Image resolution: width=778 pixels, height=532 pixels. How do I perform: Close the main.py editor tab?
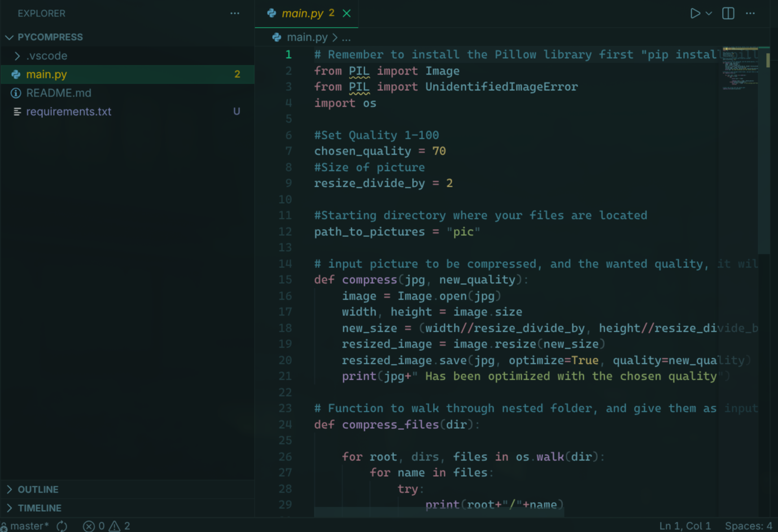347,13
